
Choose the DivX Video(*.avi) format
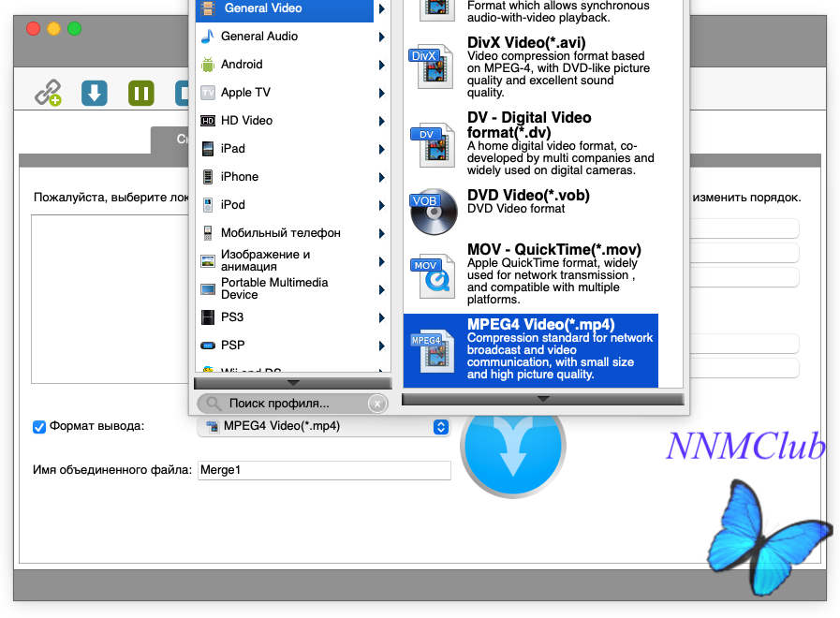coord(531,67)
